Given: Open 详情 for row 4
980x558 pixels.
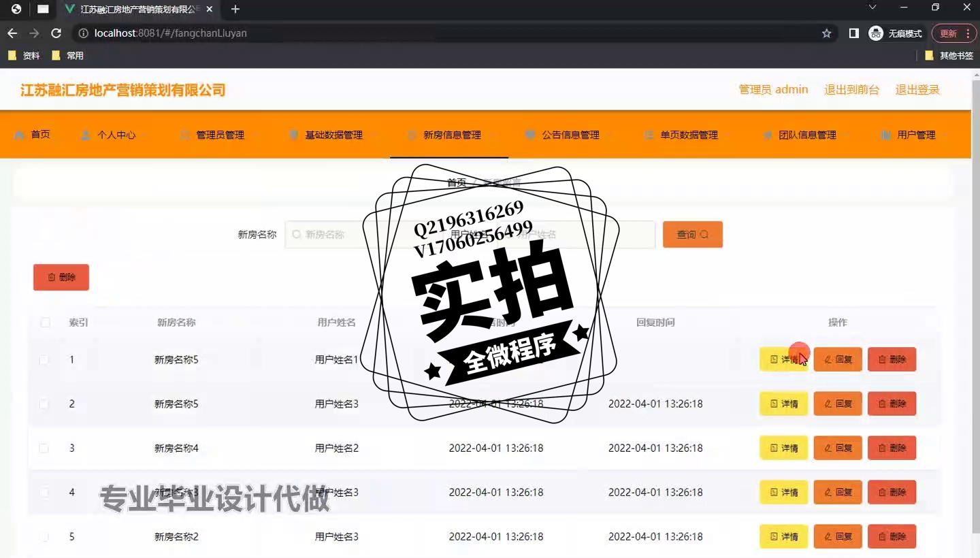Looking at the screenshot, I should [784, 492].
